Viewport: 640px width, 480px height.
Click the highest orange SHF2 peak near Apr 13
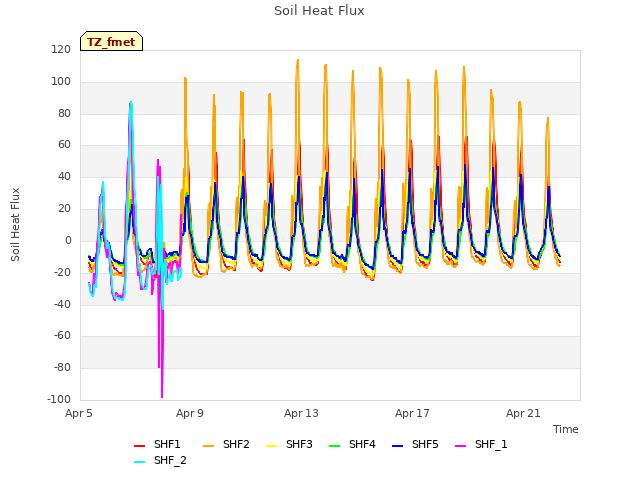coord(298,60)
